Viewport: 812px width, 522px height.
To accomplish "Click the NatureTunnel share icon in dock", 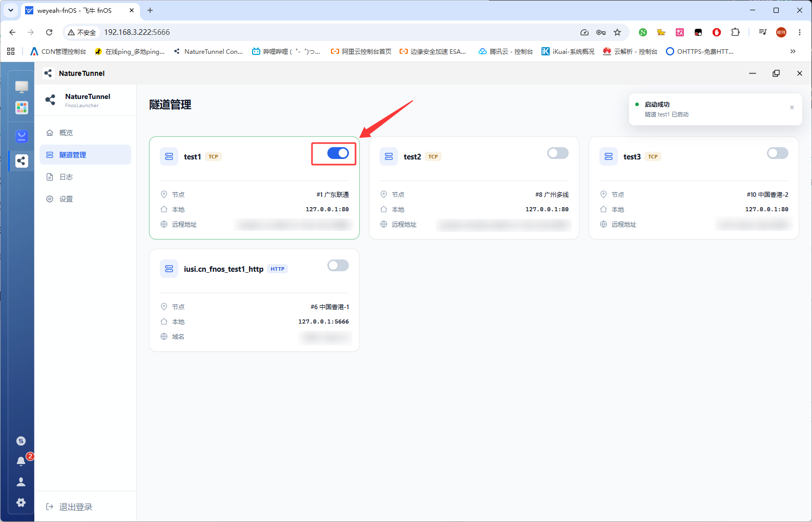I will pyautogui.click(x=22, y=161).
